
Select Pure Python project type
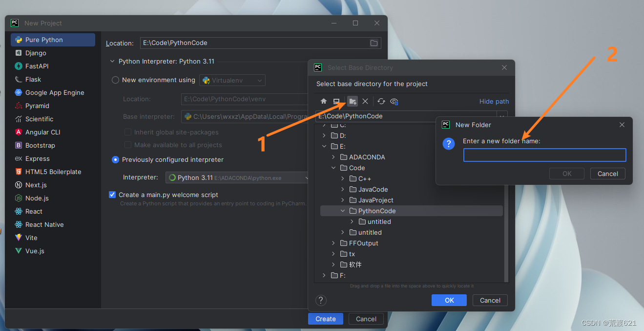[53, 40]
